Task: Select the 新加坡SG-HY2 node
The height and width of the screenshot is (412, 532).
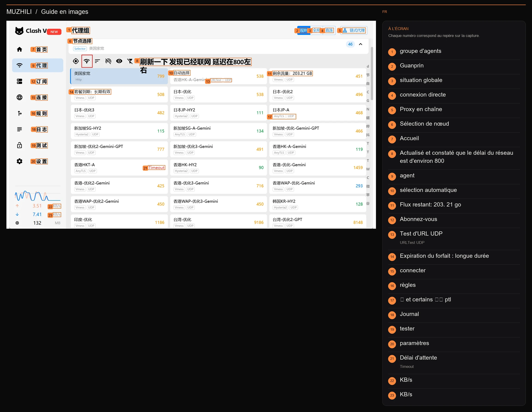Action: coord(119,131)
